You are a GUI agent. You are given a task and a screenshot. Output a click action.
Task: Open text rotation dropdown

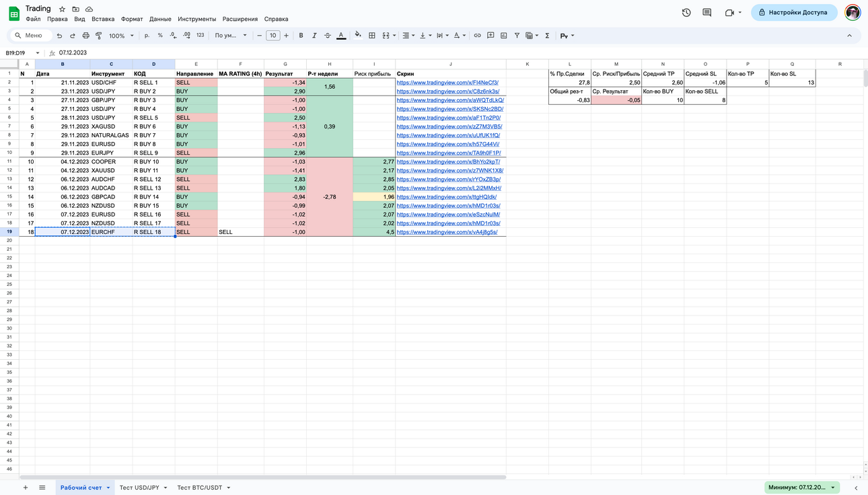459,36
